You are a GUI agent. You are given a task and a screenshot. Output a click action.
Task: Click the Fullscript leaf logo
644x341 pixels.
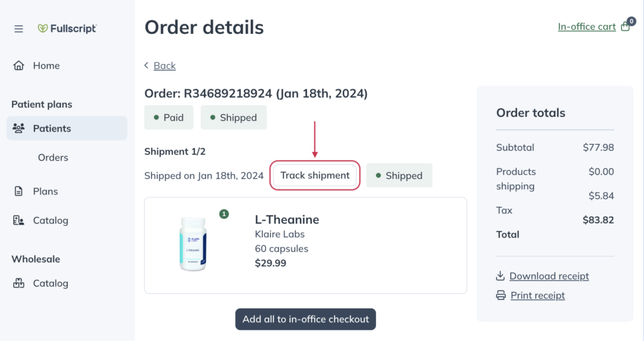[x=43, y=28]
